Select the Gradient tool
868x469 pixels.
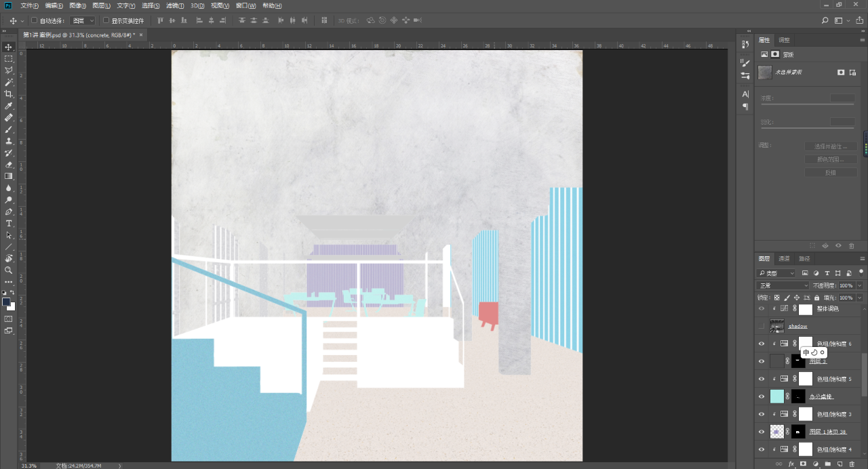coord(9,176)
